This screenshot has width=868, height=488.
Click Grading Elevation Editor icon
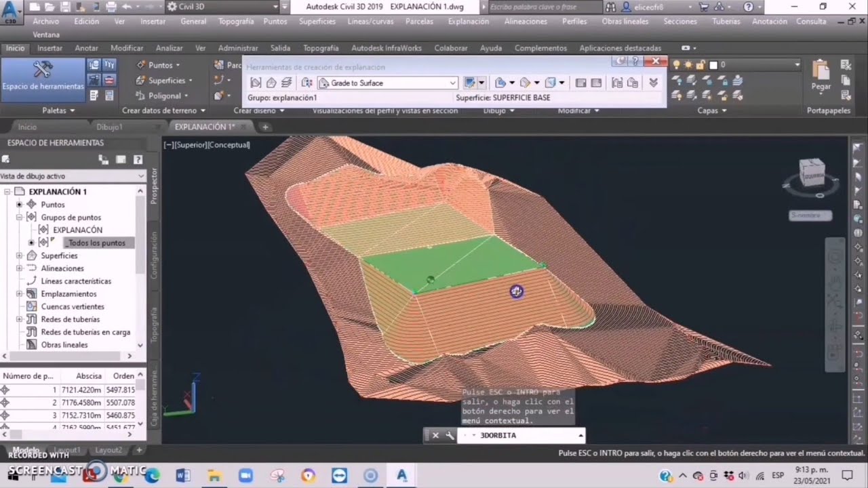click(596, 83)
